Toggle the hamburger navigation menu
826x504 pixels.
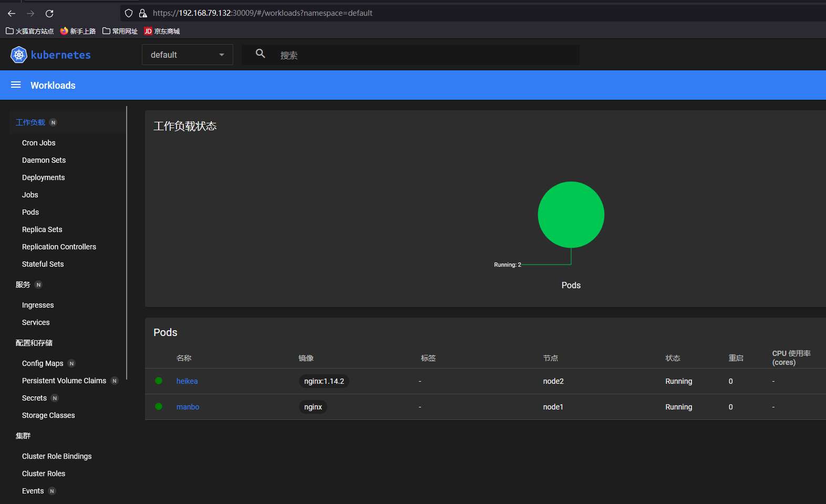pyautogui.click(x=16, y=85)
